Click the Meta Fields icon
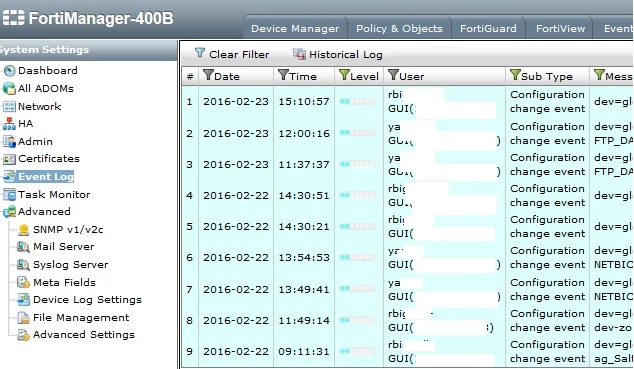This screenshot has width=634, height=369. [x=23, y=283]
